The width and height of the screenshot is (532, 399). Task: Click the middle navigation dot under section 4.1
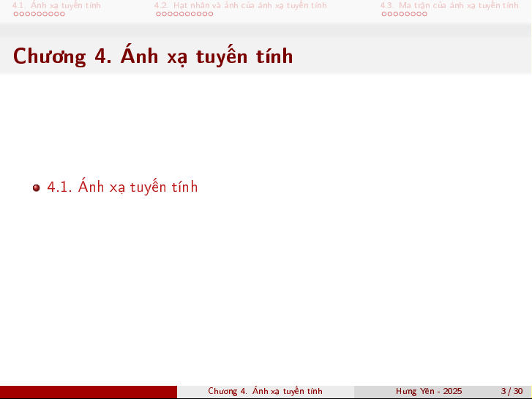click(40, 14)
